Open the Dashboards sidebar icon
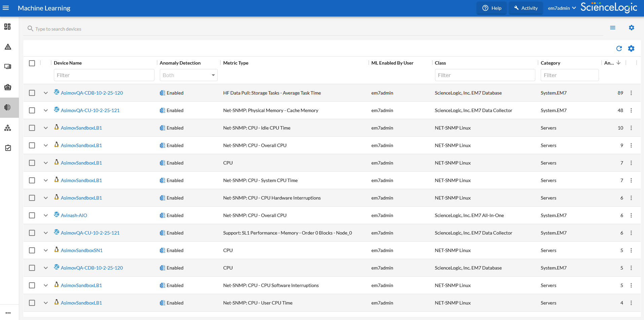This screenshot has width=644, height=320. pyautogui.click(x=8, y=27)
